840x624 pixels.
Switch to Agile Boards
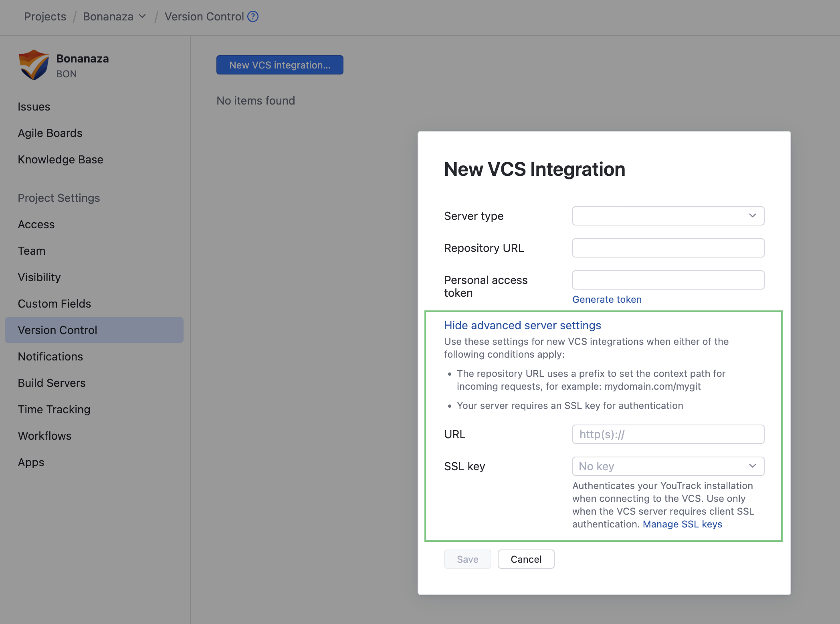50,133
